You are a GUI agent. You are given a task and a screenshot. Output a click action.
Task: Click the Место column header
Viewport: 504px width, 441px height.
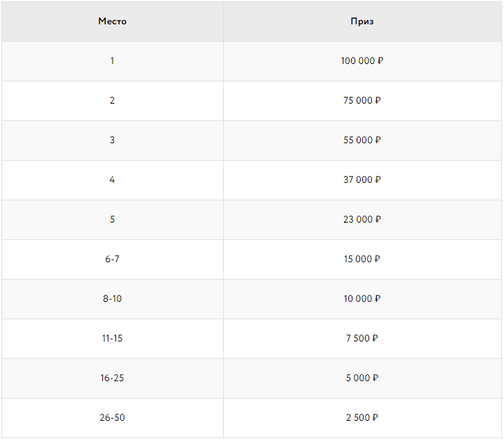click(x=113, y=22)
